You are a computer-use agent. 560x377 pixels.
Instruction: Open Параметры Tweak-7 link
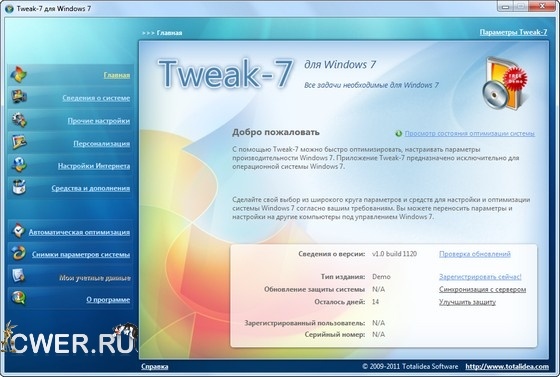pos(513,32)
